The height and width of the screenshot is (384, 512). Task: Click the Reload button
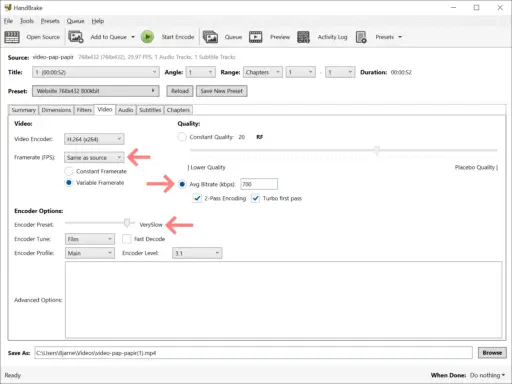tap(180, 91)
